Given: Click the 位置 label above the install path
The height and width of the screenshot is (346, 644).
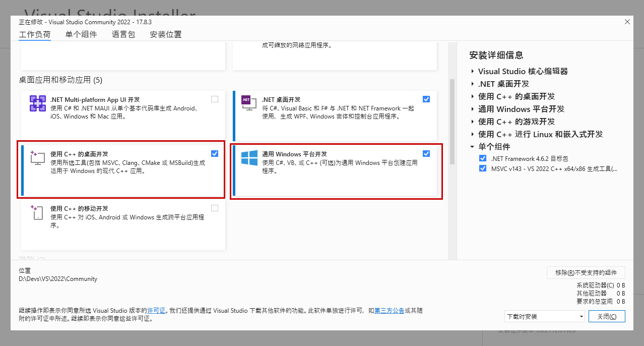Looking at the screenshot, I should pyautogui.click(x=25, y=271).
